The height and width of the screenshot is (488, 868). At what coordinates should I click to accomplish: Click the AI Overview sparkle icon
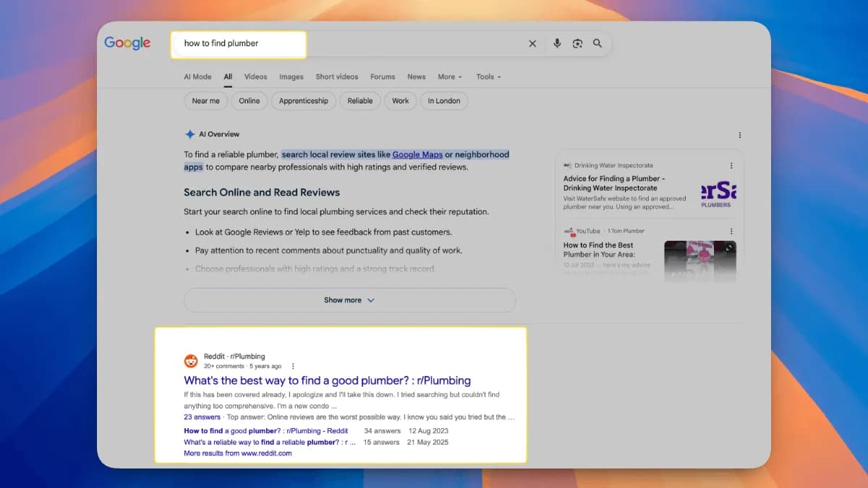(190, 134)
